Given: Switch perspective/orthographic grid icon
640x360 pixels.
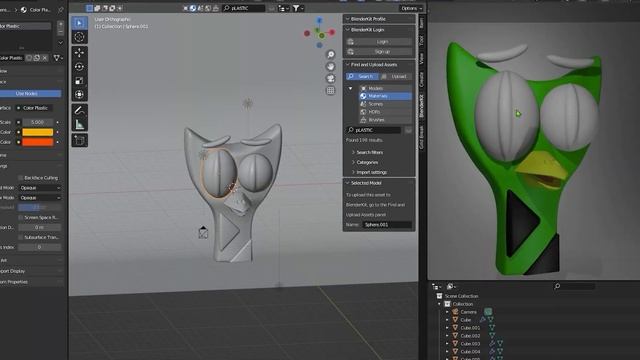Looking at the screenshot, I should (x=331, y=90).
